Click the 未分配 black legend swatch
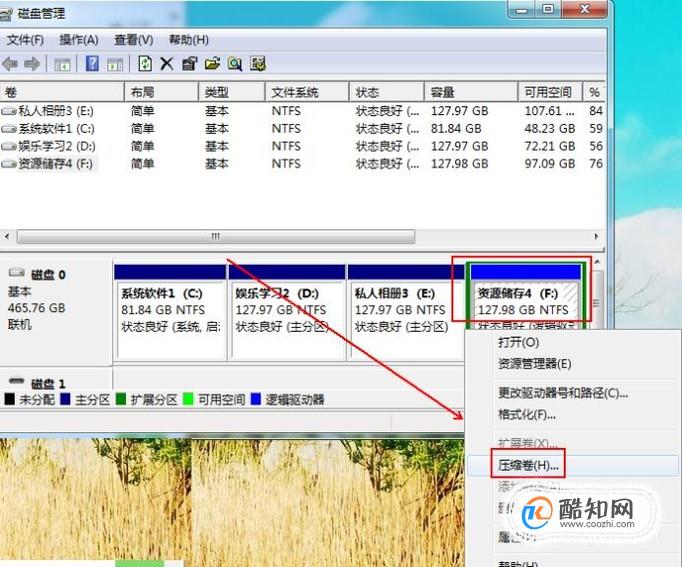This screenshot has height=567, width=682. tap(10, 399)
